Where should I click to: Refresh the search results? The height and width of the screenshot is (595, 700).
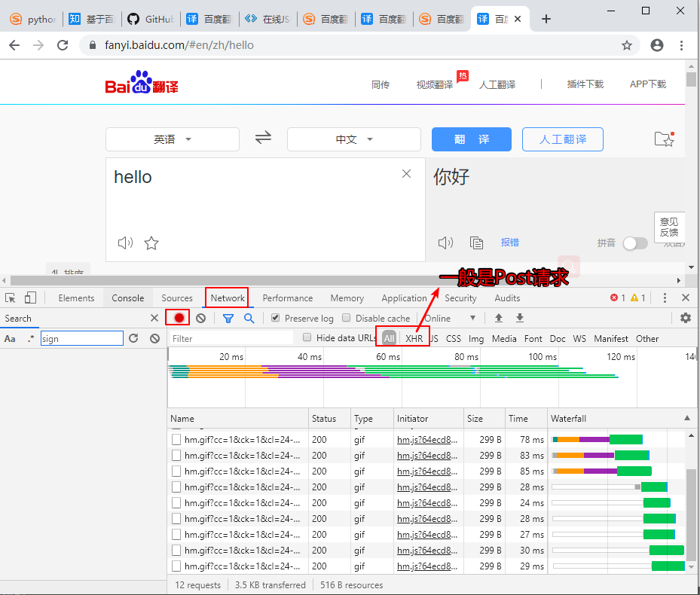click(133, 338)
